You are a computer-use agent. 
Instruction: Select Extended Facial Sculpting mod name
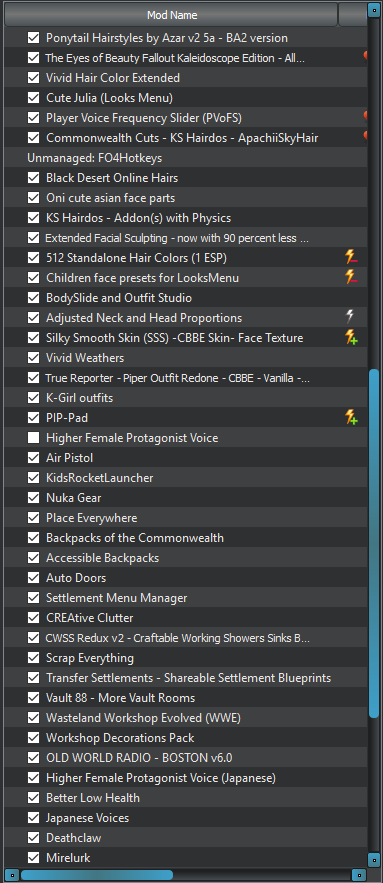177,238
